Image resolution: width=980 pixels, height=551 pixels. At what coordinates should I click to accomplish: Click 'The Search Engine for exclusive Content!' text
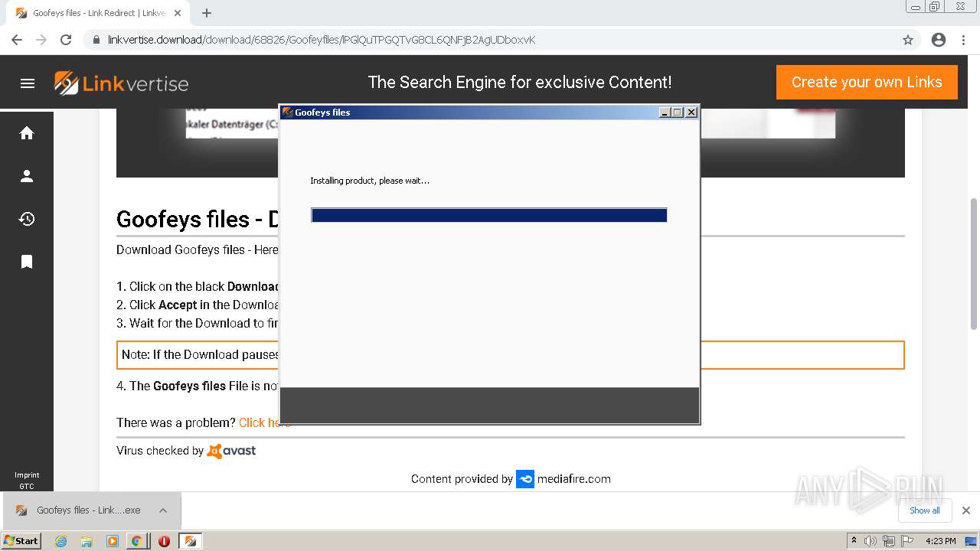click(520, 82)
